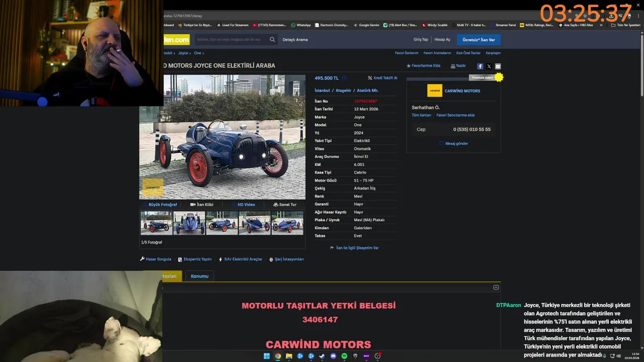This screenshot has height=362, width=644.
Task: Click the İlan Klibi camera icon
Action: click(193, 205)
